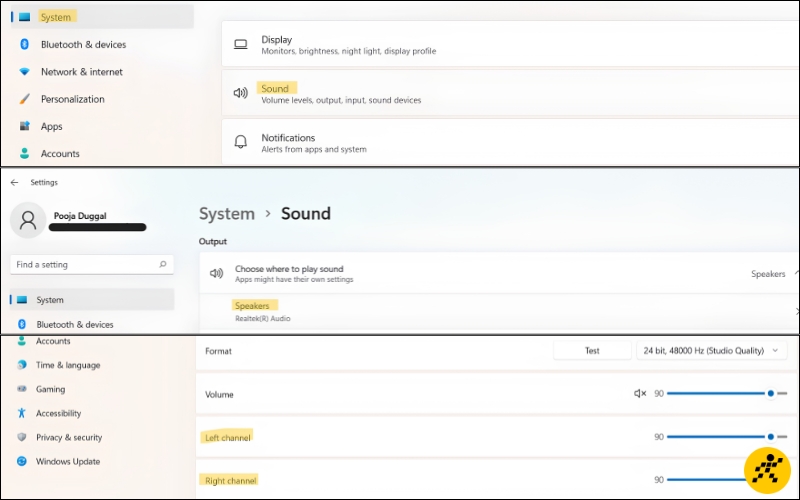Click the Personalization paintbrush icon
Image resolution: width=800 pixels, height=500 pixels.
(x=24, y=99)
